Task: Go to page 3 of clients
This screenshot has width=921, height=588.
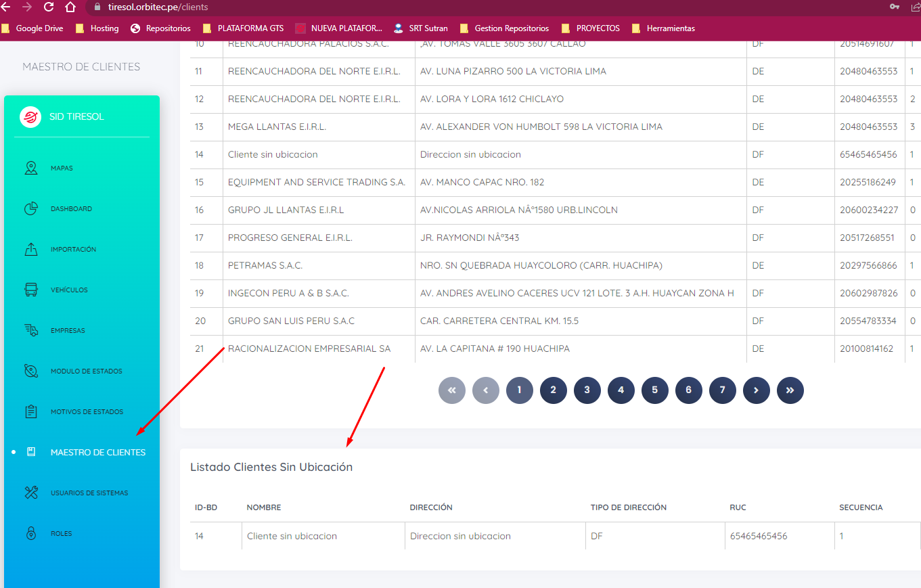Action: 587,390
